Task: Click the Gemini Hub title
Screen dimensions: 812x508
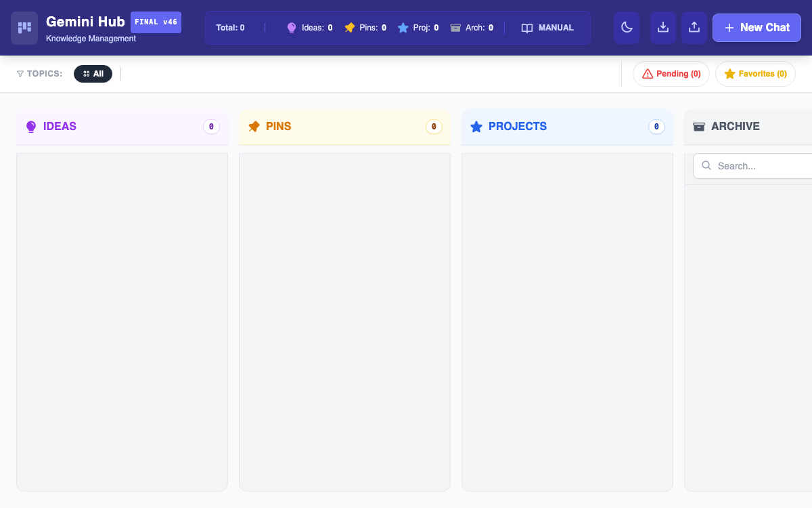Action: (85, 22)
